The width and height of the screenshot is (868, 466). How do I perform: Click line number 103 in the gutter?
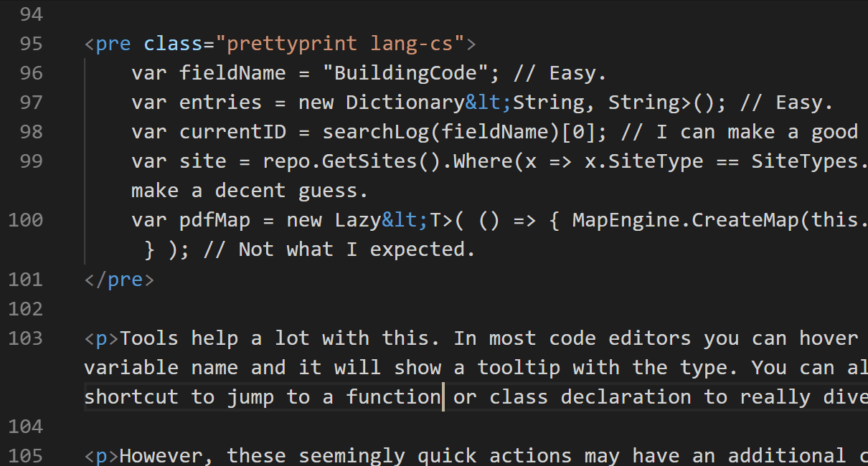coord(25,338)
